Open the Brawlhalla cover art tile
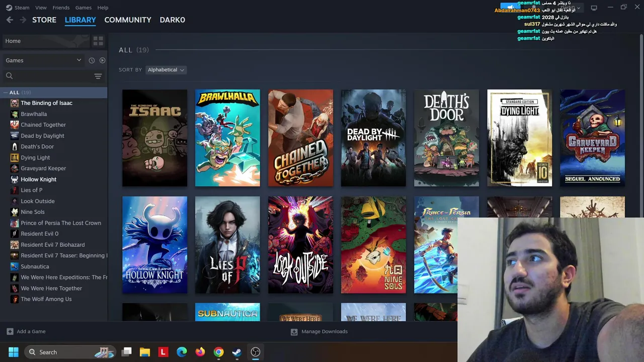The image size is (644, 362). [x=227, y=138]
